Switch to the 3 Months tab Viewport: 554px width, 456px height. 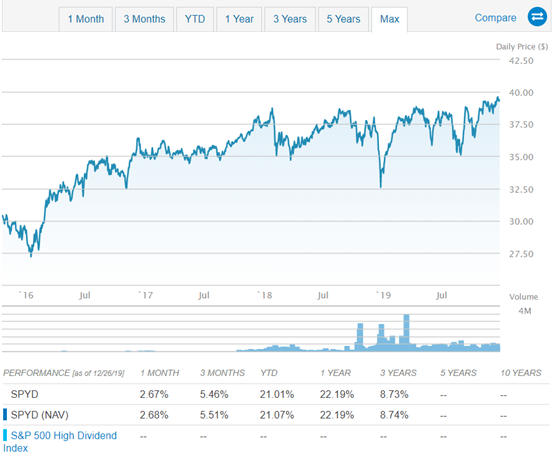(144, 19)
